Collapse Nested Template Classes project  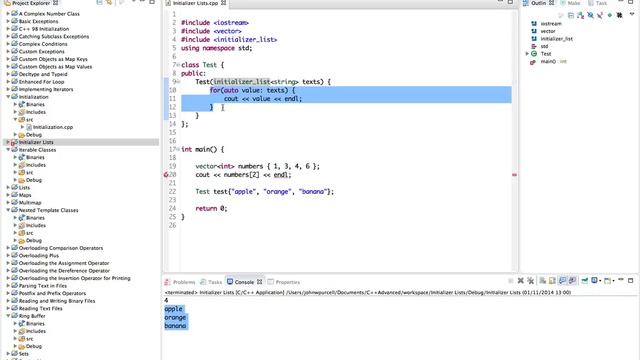(x=8, y=210)
